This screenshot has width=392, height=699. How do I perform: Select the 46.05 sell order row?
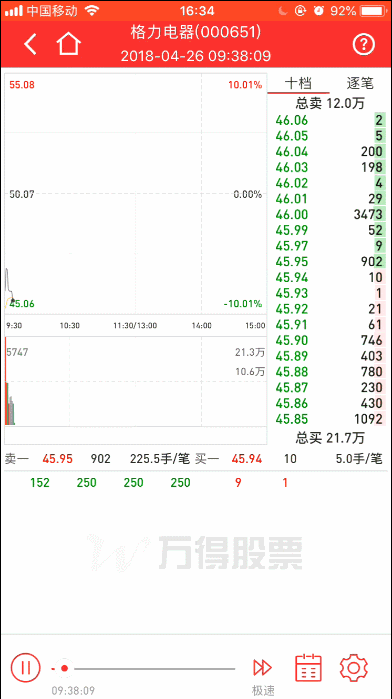(330, 136)
